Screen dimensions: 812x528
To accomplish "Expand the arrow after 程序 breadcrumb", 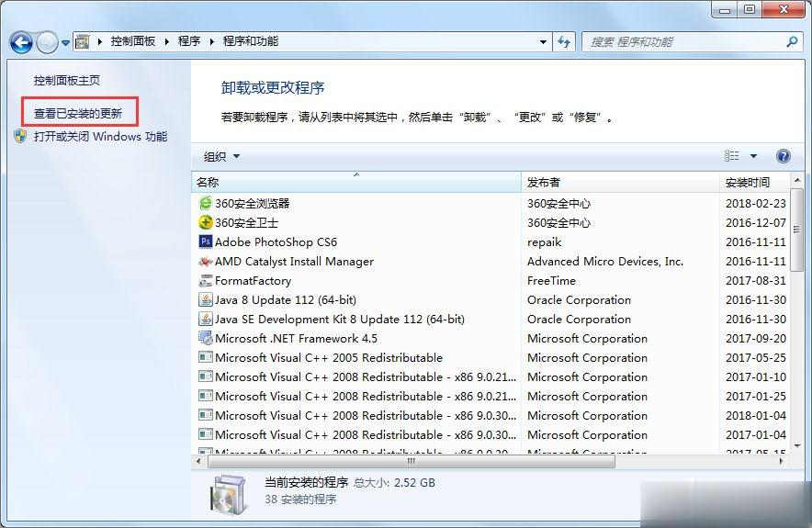I will tap(212, 42).
